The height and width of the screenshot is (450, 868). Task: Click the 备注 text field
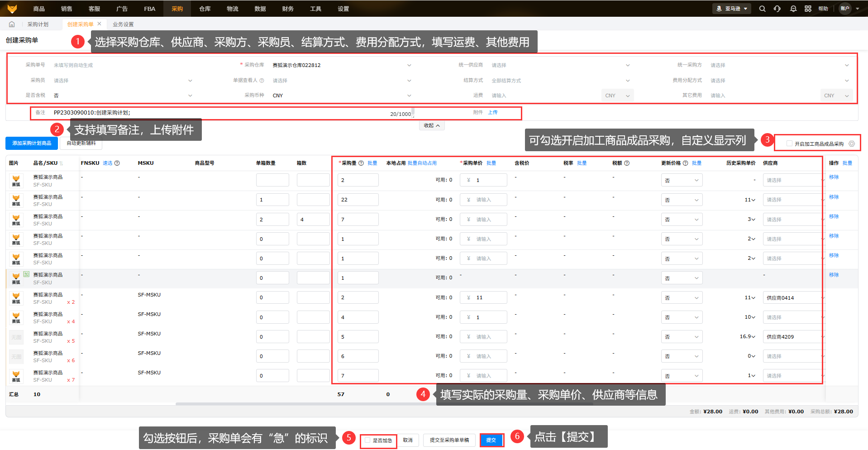pos(217,113)
